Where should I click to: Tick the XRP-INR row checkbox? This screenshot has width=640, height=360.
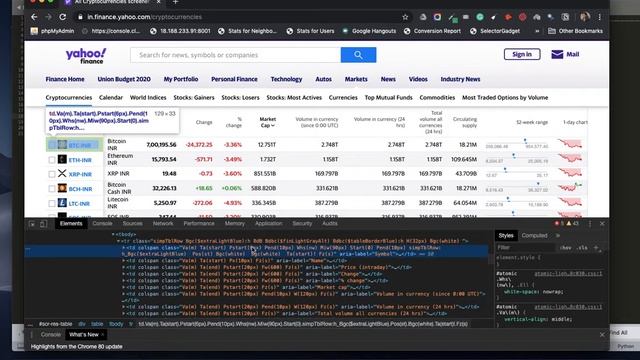[52, 174]
